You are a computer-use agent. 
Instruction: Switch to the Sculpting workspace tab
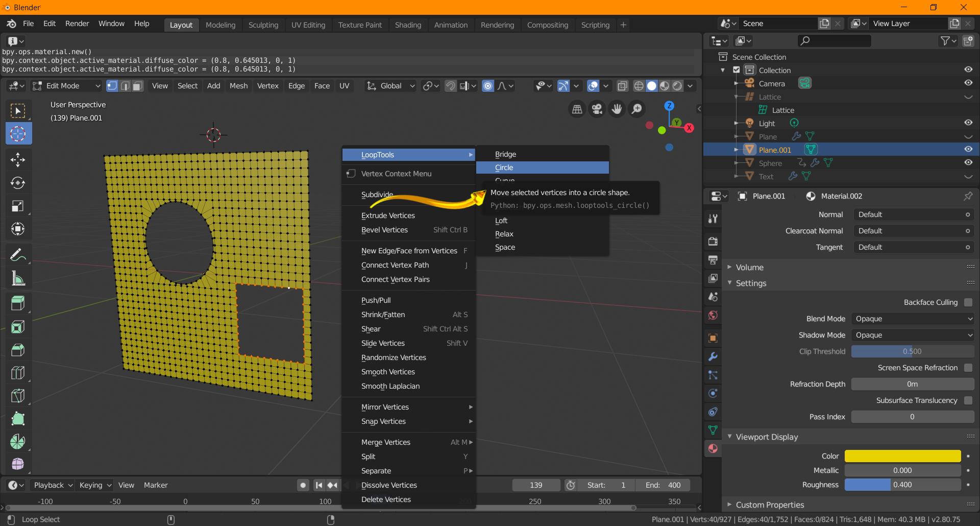[263, 25]
